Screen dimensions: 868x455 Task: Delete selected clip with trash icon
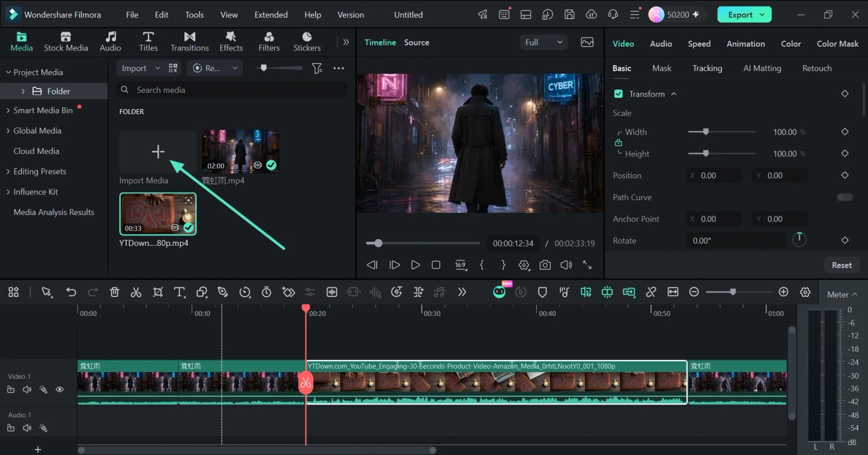pos(114,292)
